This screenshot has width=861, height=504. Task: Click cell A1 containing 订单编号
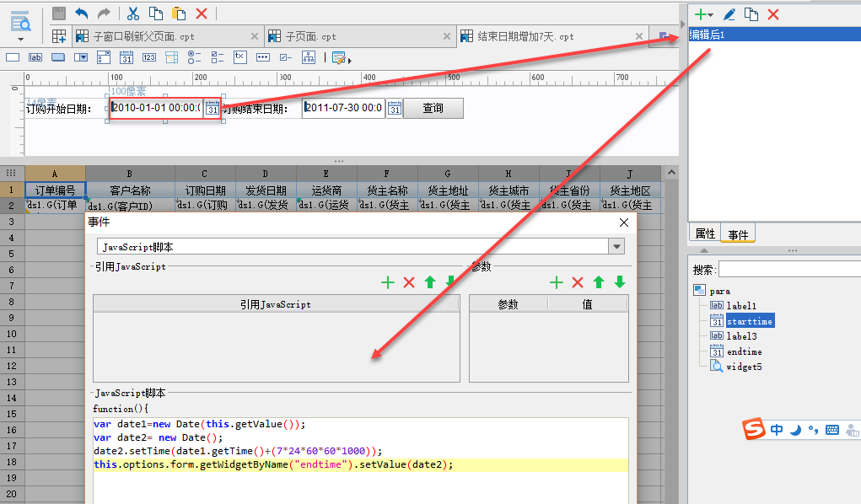[x=55, y=190]
